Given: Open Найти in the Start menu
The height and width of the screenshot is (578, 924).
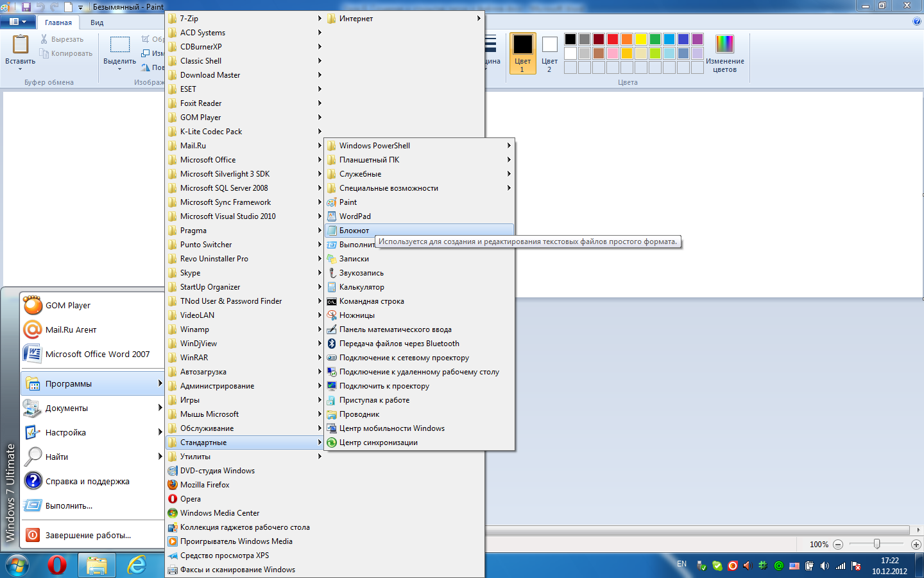Looking at the screenshot, I should point(93,457).
